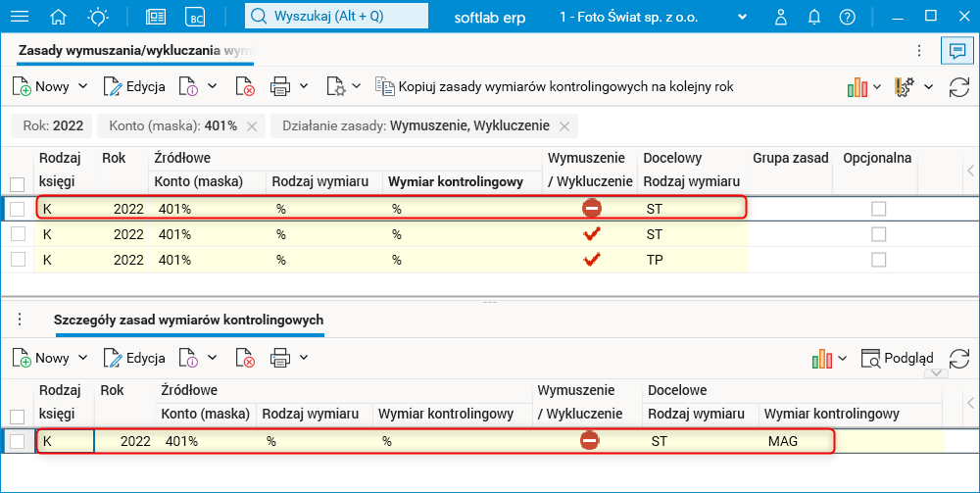Click upper Nowy button
The height and width of the screenshot is (493, 980).
41,86
